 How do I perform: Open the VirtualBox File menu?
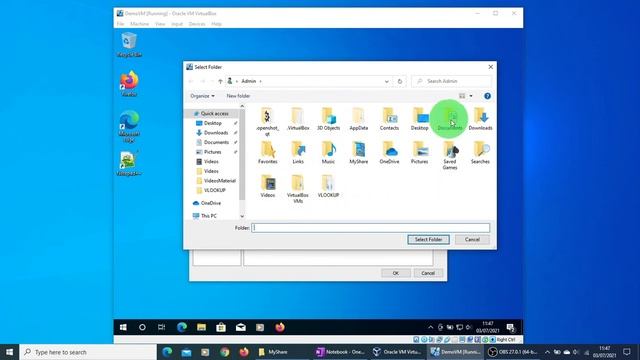[120, 24]
